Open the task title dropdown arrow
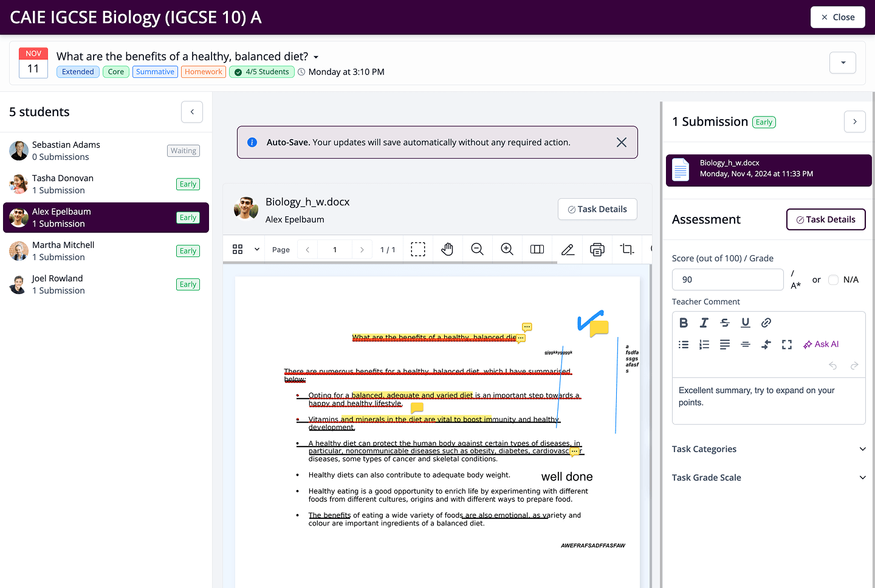Viewport: 875px width, 588px height. pyautogui.click(x=316, y=57)
